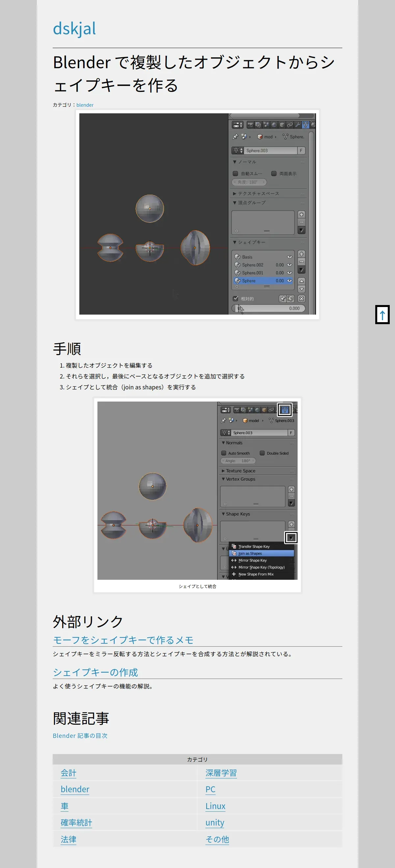The width and height of the screenshot is (395, 868).
Task: Toggle the 自動スム… checkbox
Action: 235,174
